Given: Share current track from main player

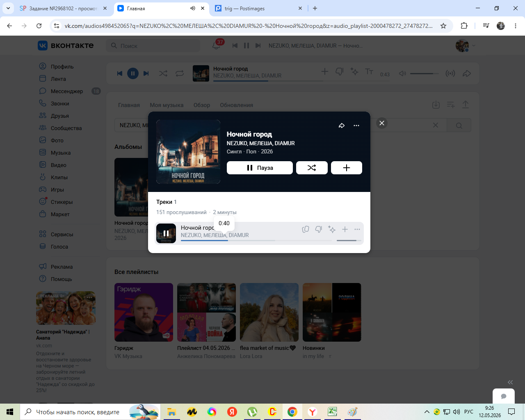Looking at the screenshot, I should [467, 73].
